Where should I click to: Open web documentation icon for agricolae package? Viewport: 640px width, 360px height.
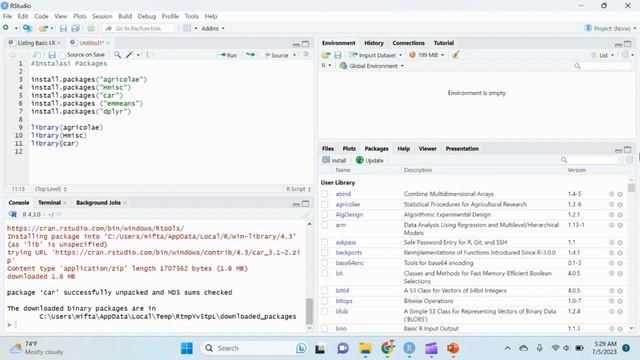click(x=611, y=204)
